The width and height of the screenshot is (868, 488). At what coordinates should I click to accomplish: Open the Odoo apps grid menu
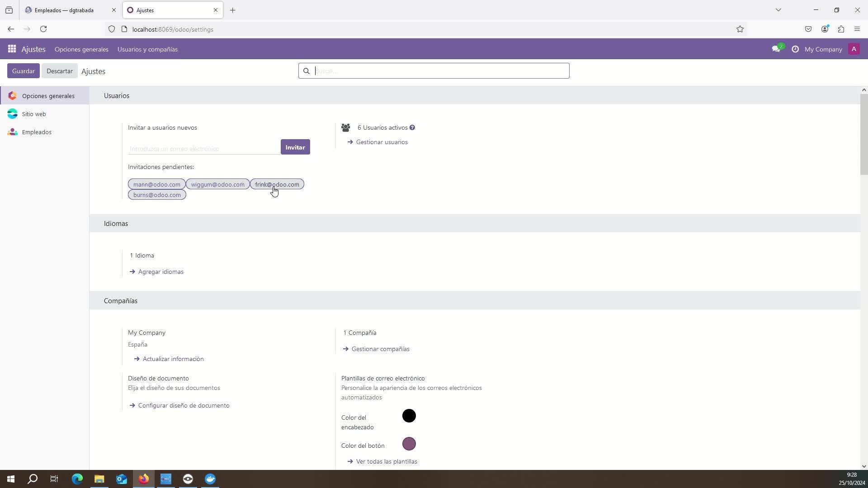12,49
